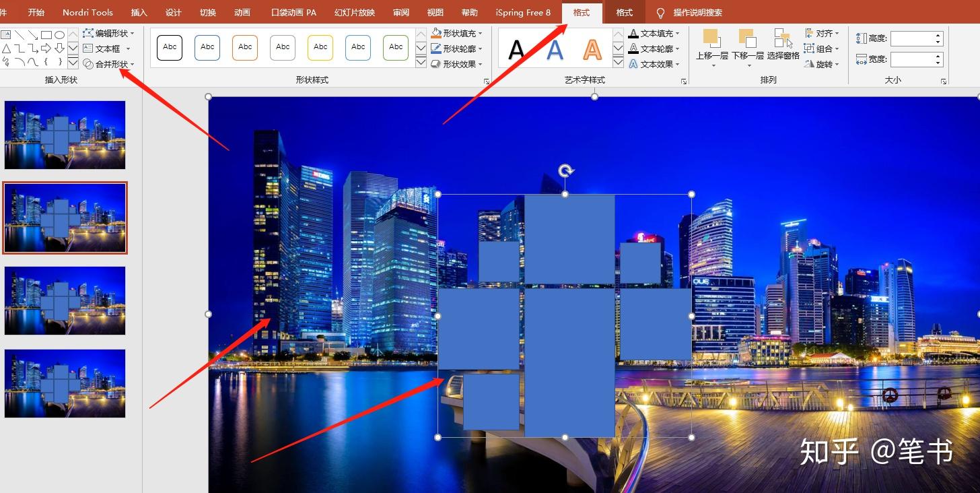Apply the green-outlined Abc shape style
This screenshot has height=493, width=980.
[396, 48]
